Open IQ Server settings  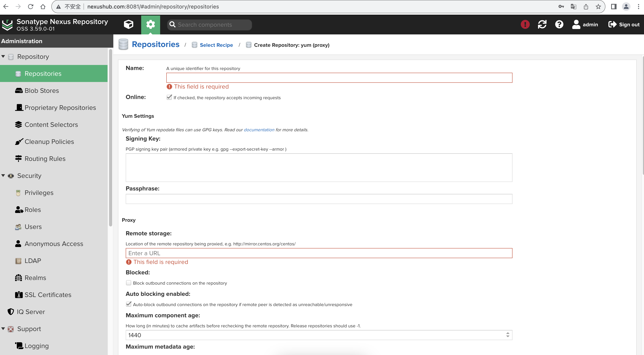point(54,312)
